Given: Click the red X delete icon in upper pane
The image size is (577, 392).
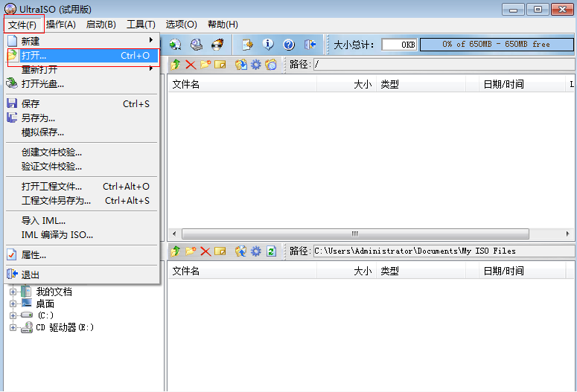Looking at the screenshot, I should coord(191,65).
